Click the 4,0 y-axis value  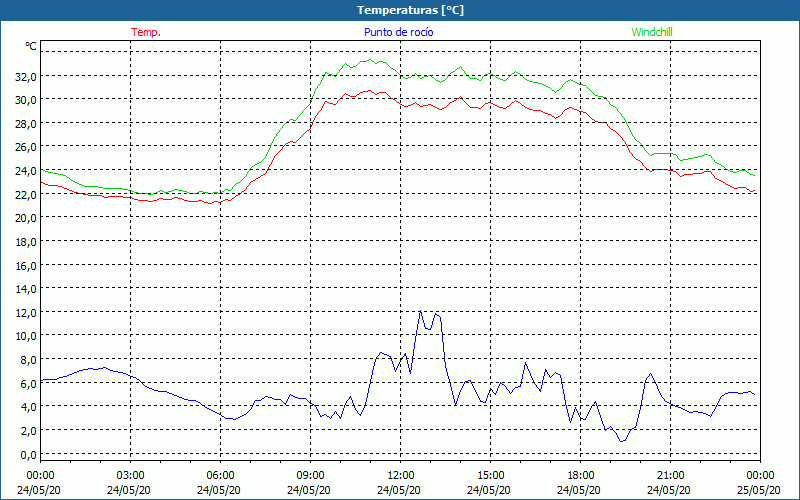pyautogui.click(x=29, y=407)
